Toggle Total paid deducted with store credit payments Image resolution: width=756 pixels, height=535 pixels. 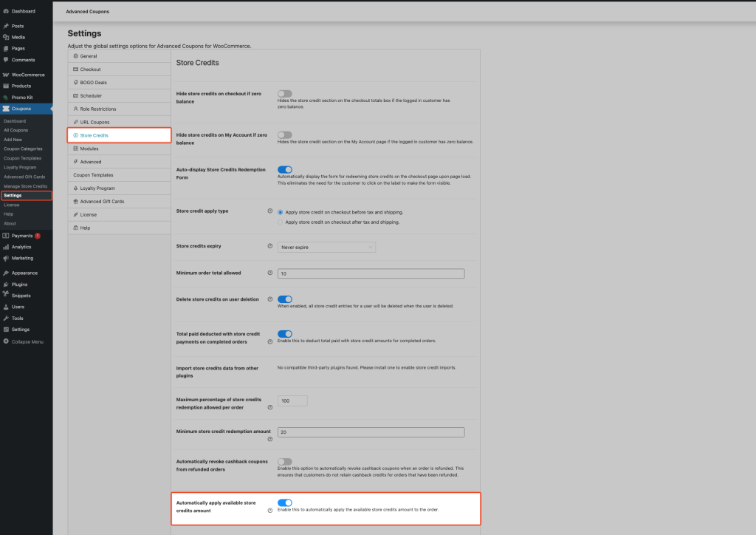coord(285,334)
